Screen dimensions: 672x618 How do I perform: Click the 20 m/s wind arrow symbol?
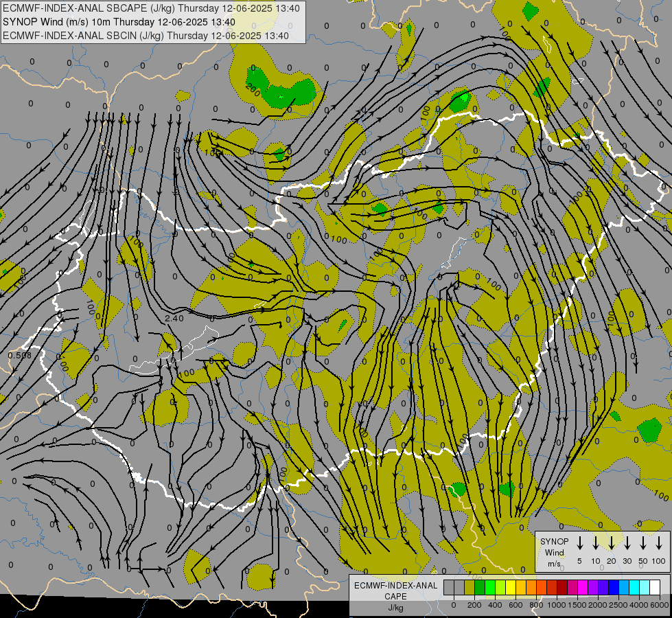[612, 543]
